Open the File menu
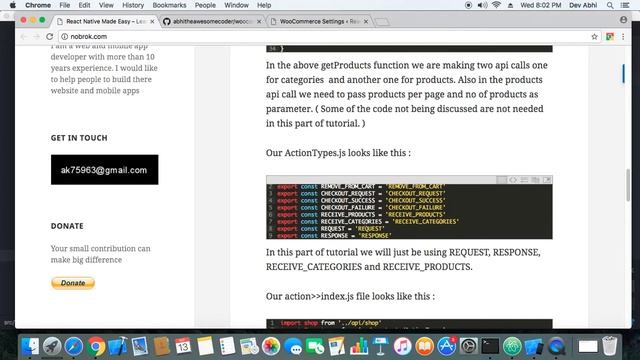 64,5
